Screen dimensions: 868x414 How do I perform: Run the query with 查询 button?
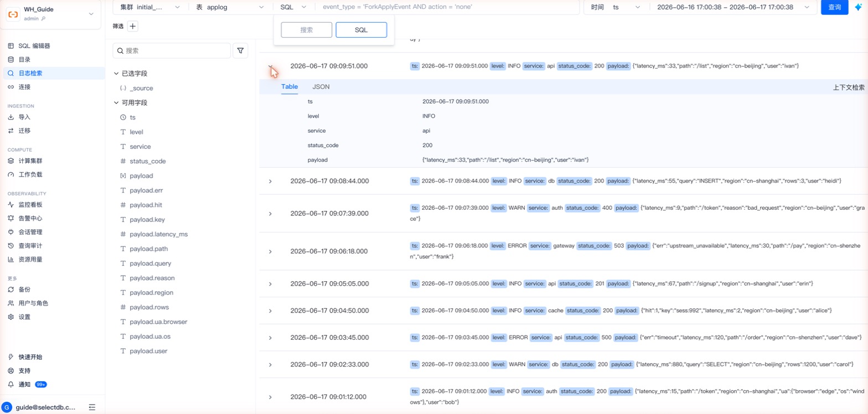pos(835,7)
